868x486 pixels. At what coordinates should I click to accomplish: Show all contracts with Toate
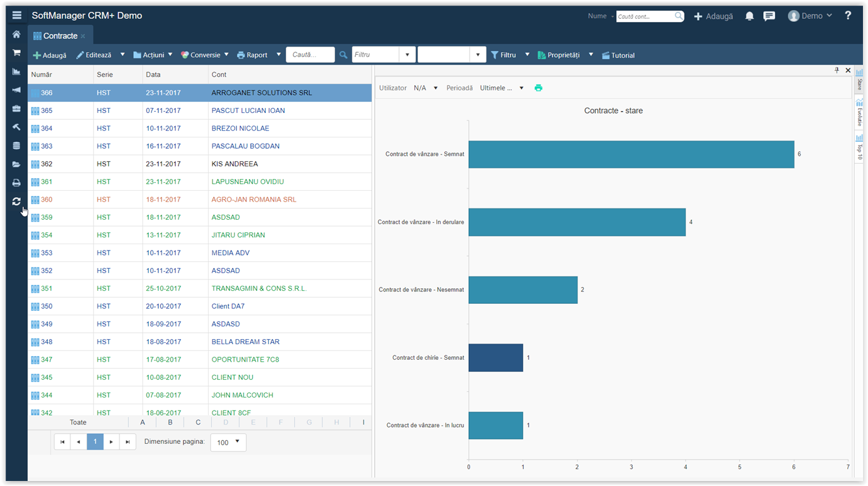click(78, 423)
